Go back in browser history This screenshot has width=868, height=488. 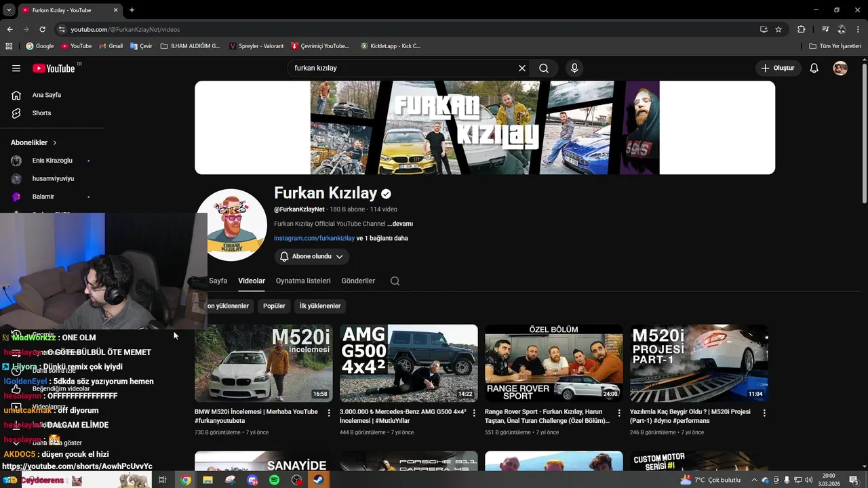(9, 29)
